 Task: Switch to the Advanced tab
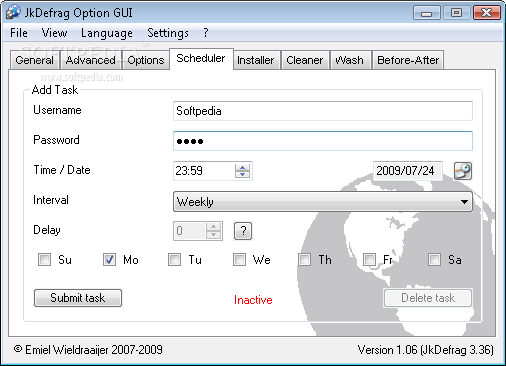tap(91, 60)
